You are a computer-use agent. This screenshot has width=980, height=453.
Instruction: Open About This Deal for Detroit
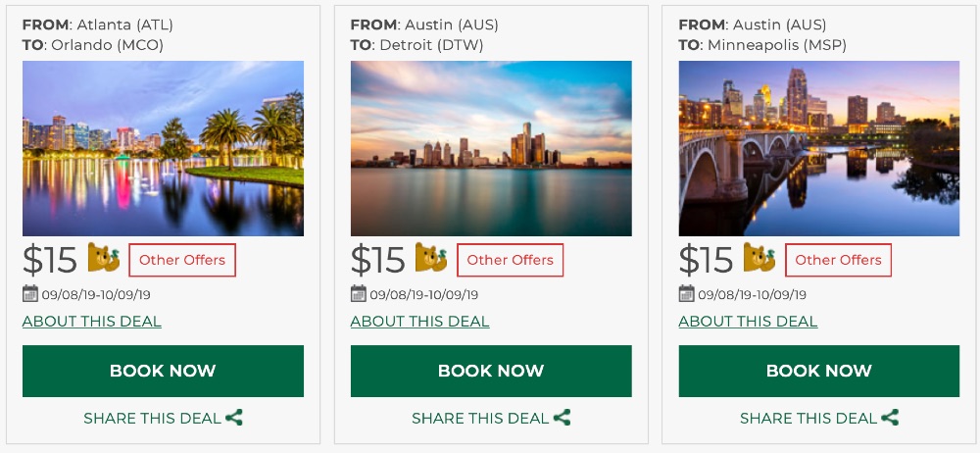pyautogui.click(x=420, y=322)
